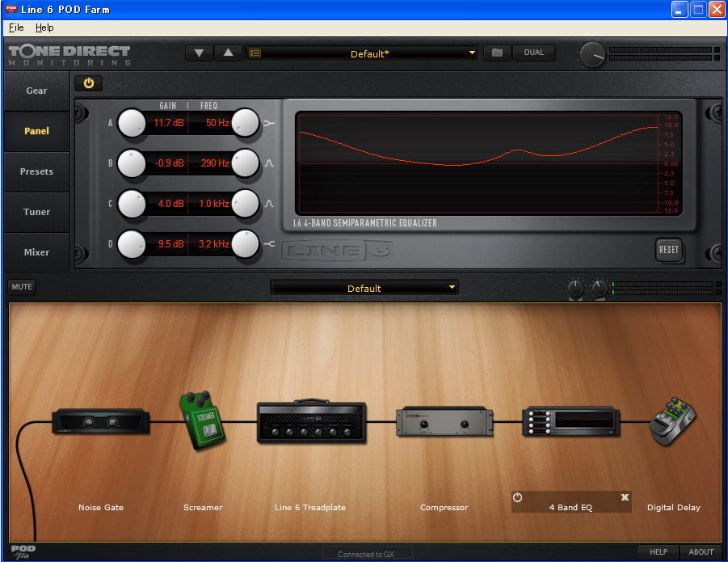Click band A low shelf filter icon
Image resolution: width=728 pixels, height=562 pixels.
point(269,123)
